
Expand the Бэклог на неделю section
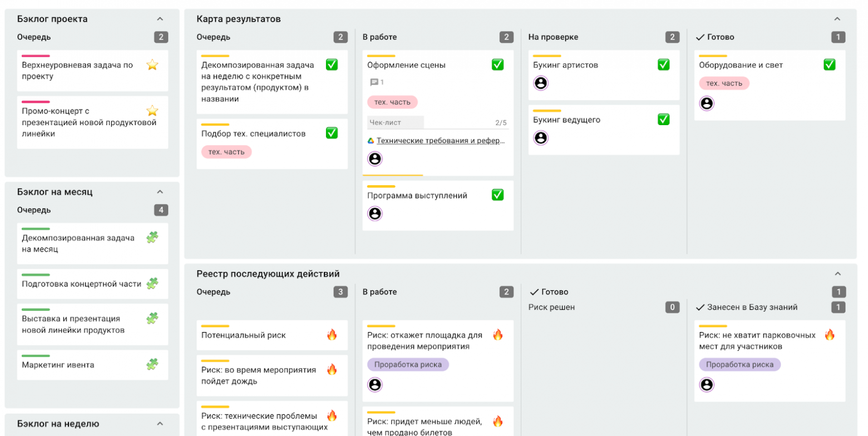click(x=161, y=424)
